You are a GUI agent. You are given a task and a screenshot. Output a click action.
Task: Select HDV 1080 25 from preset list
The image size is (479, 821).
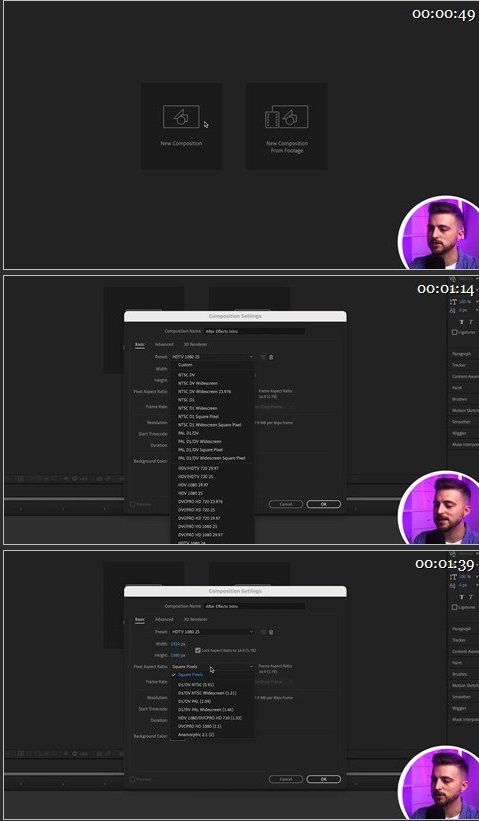pos(191,493)
